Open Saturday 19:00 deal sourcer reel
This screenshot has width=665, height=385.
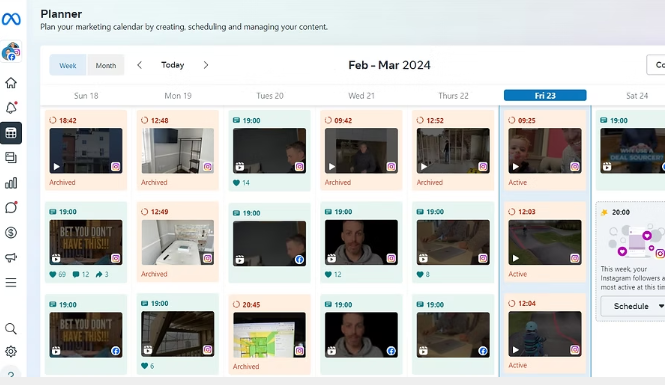click(632, 151)
